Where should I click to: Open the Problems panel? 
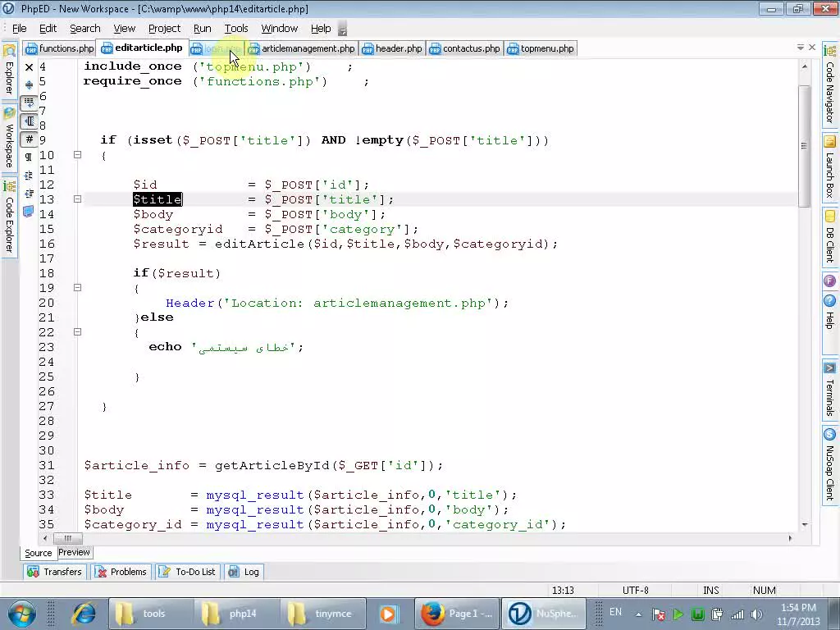121,572
